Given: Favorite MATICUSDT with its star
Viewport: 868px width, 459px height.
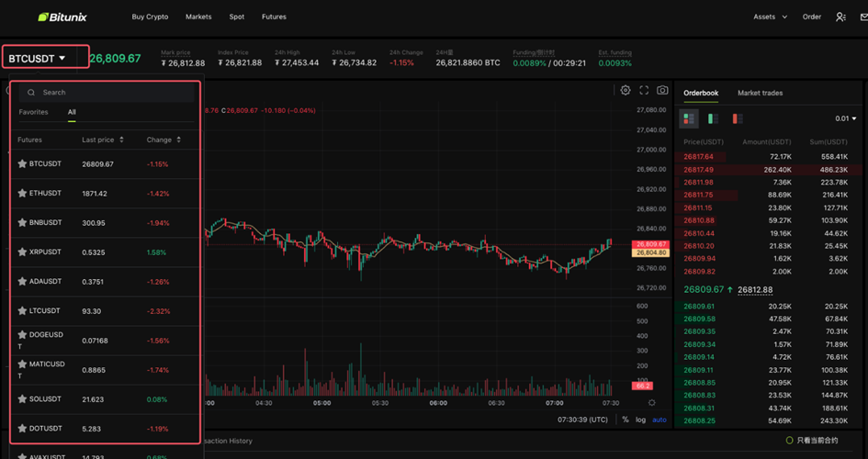Looking at the screenshot, I should pyautogui.click(x=22, y=364).
